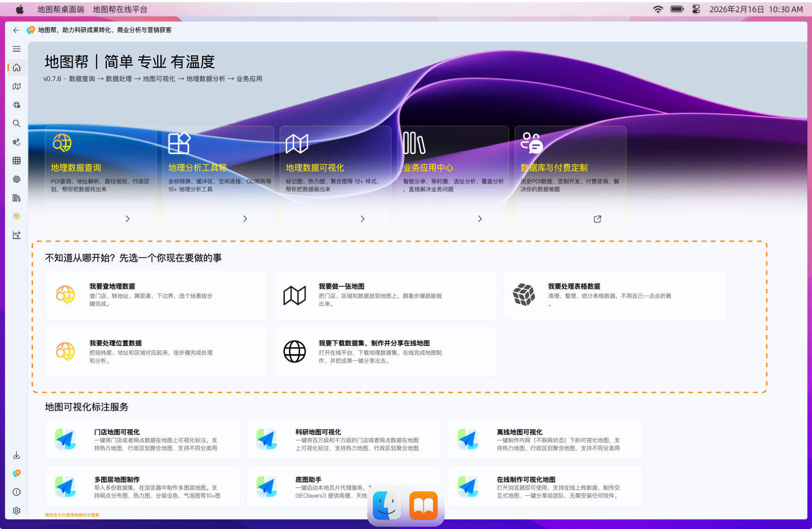Image resolution: width=812 pixels, height=529 pixels.
Task: Open settings gear at bottom of sidebar
Action: (x=17, y=511)
